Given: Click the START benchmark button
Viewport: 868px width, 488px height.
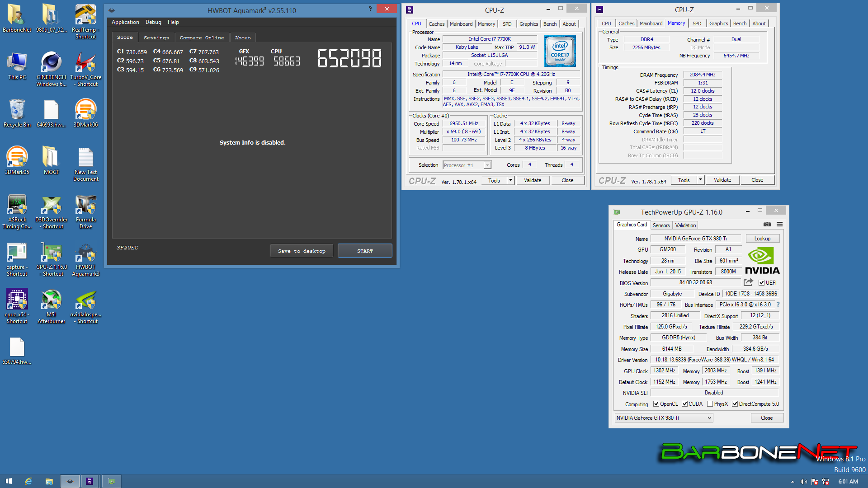Looking at the screenshot, I should point(365,251).
